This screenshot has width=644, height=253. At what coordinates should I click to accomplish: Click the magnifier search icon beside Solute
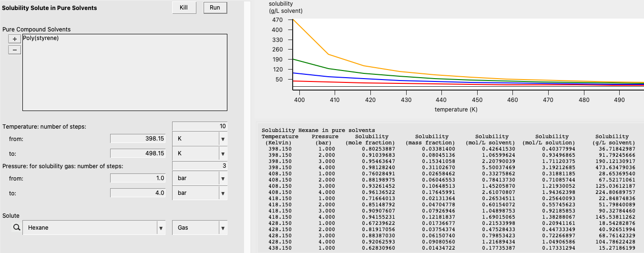16,228
